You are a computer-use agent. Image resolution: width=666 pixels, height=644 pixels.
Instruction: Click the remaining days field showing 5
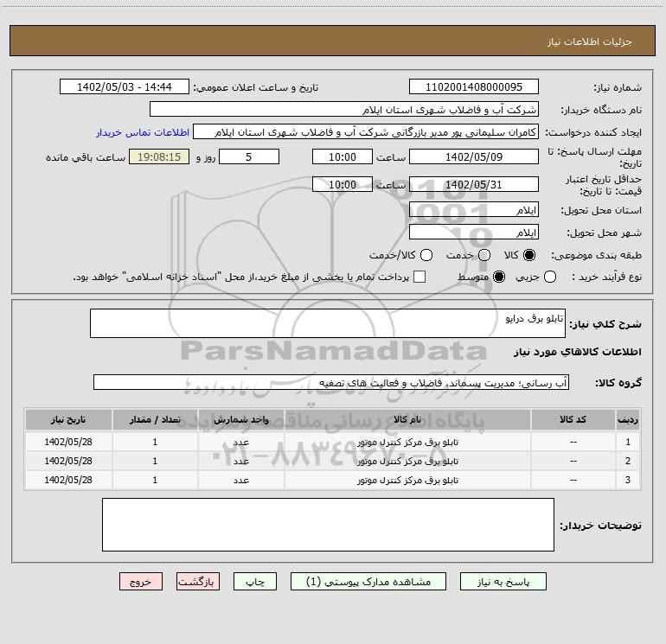coord(249,156)
